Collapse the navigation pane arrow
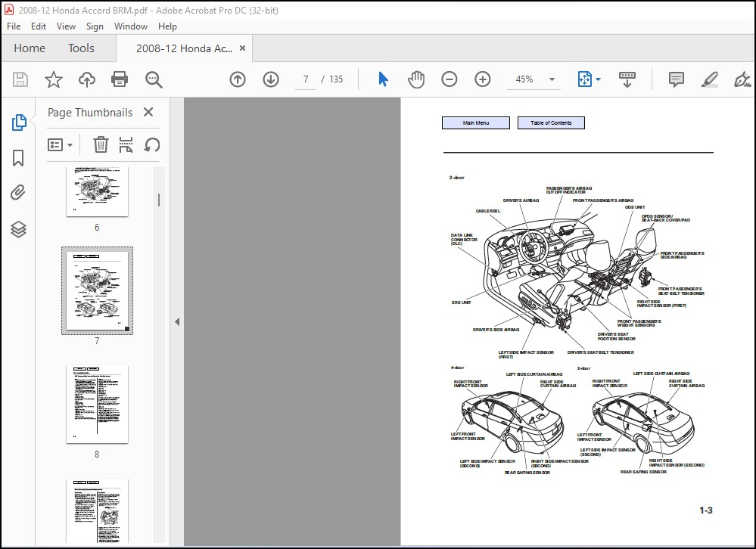The width and height of the screenshot is (756, 549). (x=177, y=321)
